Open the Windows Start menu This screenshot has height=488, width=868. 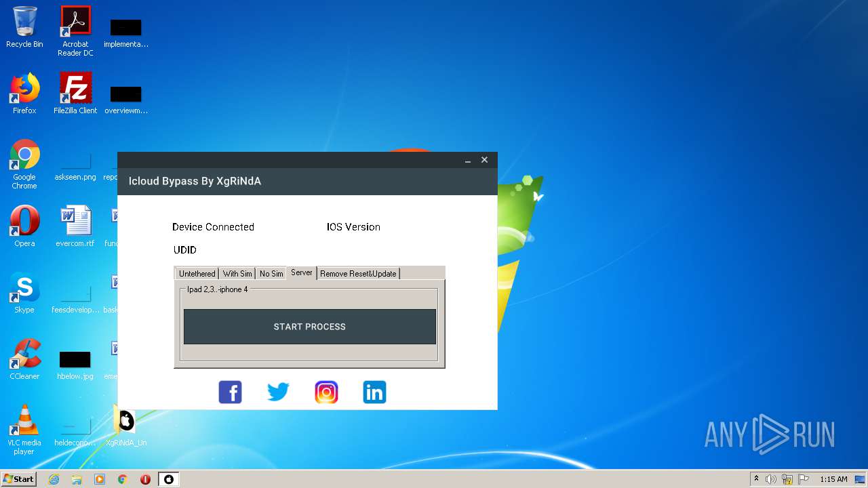tap(18, 479)
